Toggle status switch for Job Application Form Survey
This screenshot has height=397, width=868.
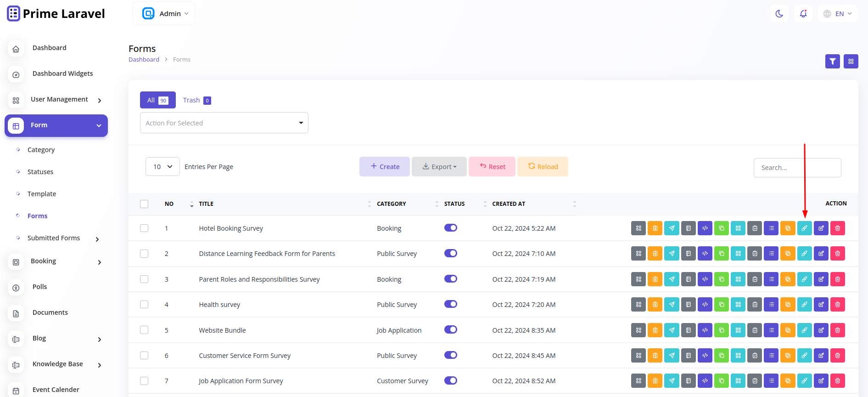[451, 380]
